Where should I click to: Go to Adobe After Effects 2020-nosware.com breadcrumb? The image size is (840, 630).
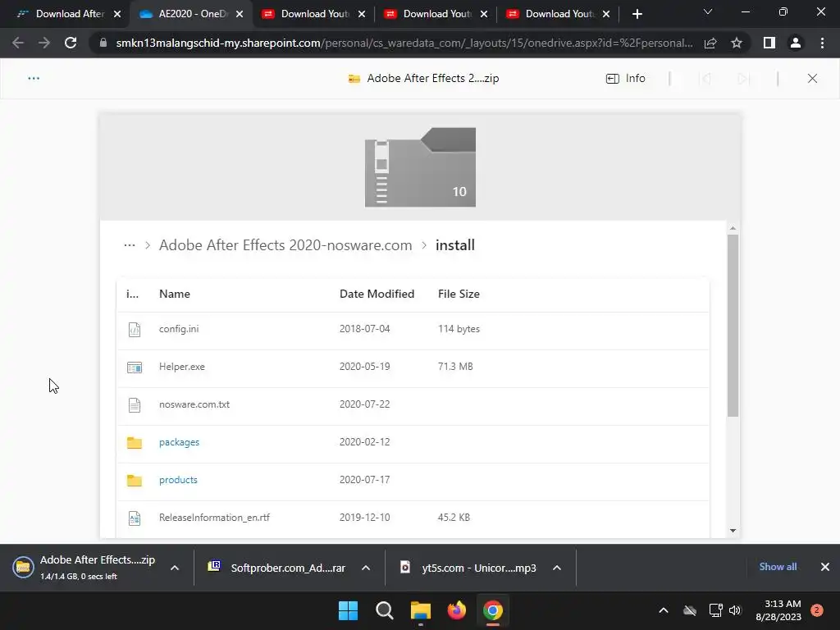[285, 245]
